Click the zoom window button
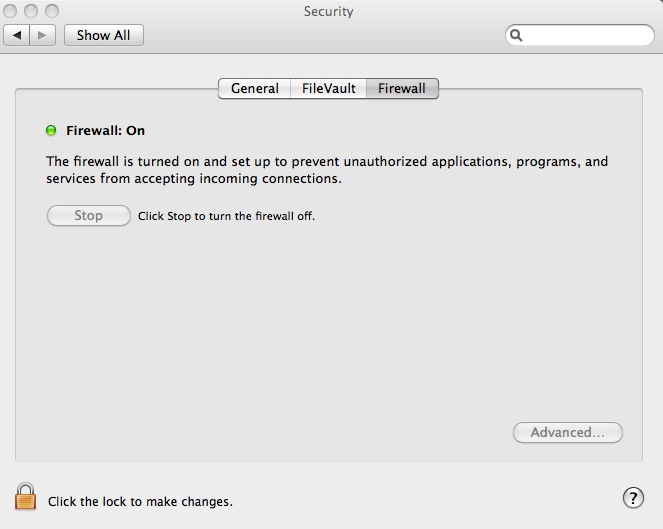Image resolution: width=663 pixels, height=529 pixels. coord(52,11)
